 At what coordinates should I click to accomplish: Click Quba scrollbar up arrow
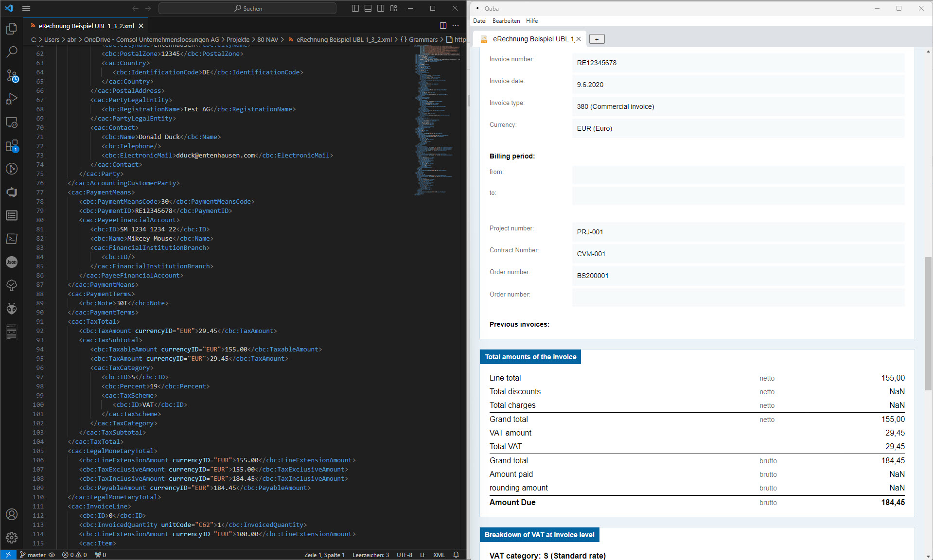click(928, 51)
